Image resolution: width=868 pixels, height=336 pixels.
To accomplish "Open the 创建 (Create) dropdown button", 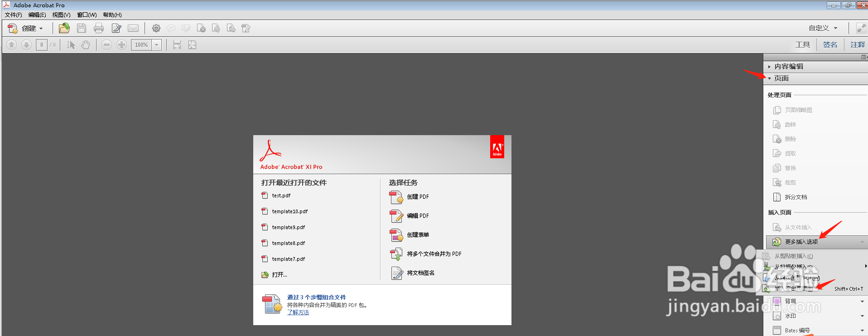I will pyautogui.click(x=25, y=28).
